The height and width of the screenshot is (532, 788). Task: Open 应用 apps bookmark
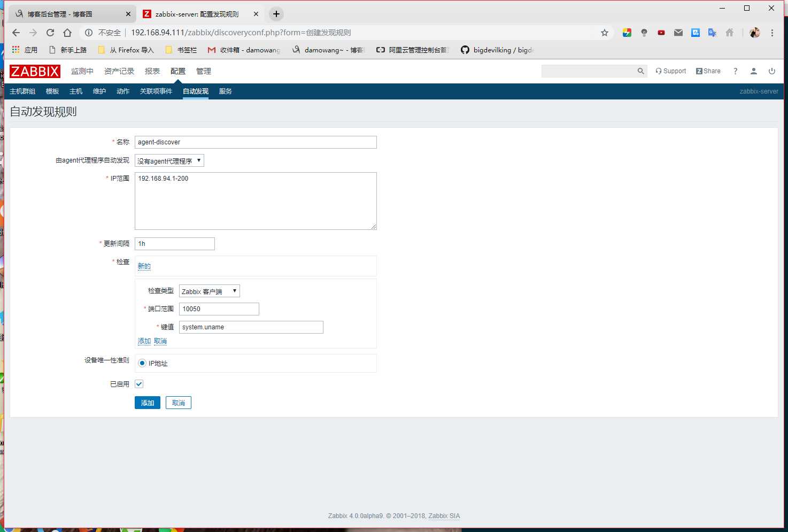click(25, 50)
